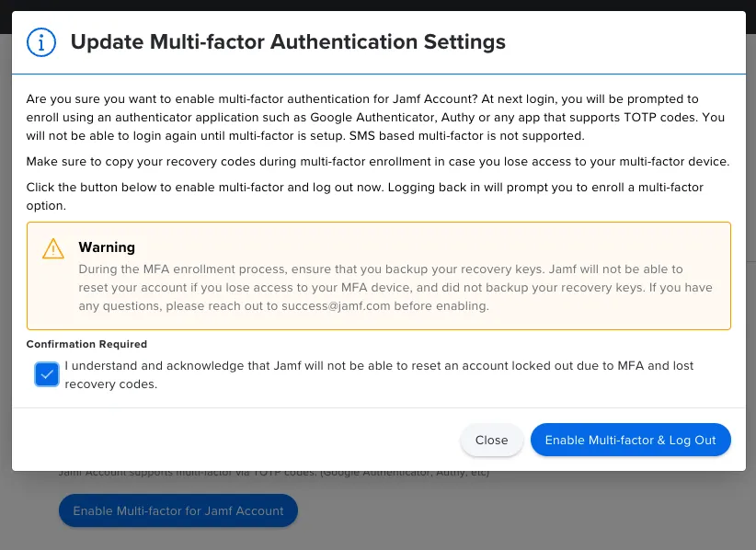This screenshot has width=756, height=550.
Task: Click the 'Enable Multi-factor for Jamf Account' background button
Action: coord(178,510)
